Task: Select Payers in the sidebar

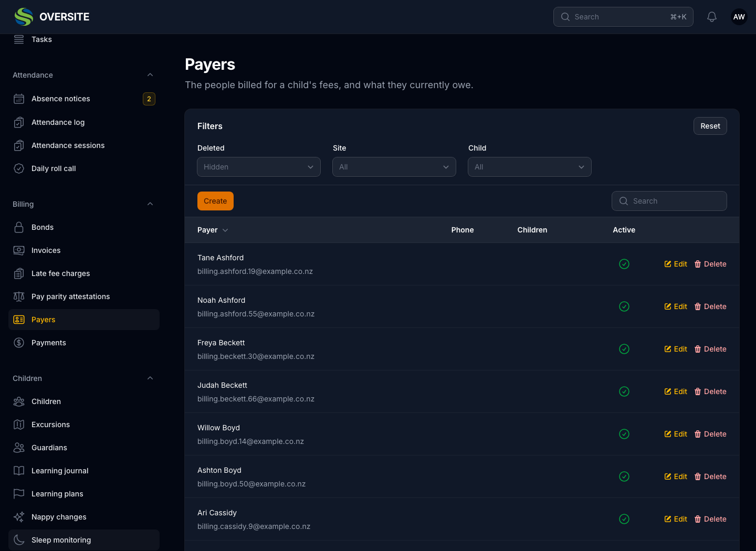Action: [84, 320]
